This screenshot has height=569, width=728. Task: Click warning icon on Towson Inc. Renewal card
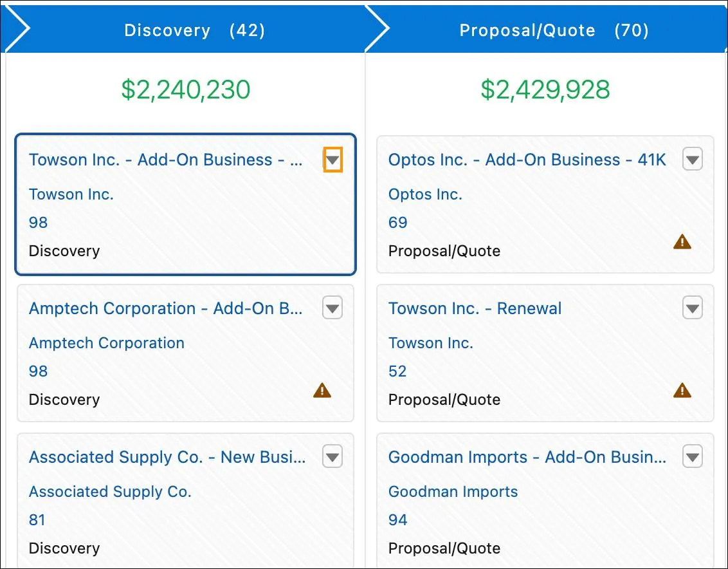(x=682, y=391)
